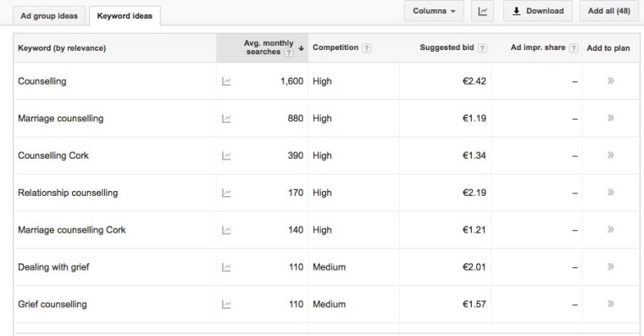Click the €1.21 suggested bid
Screen dimensions: 644x336
click(474, 230)
